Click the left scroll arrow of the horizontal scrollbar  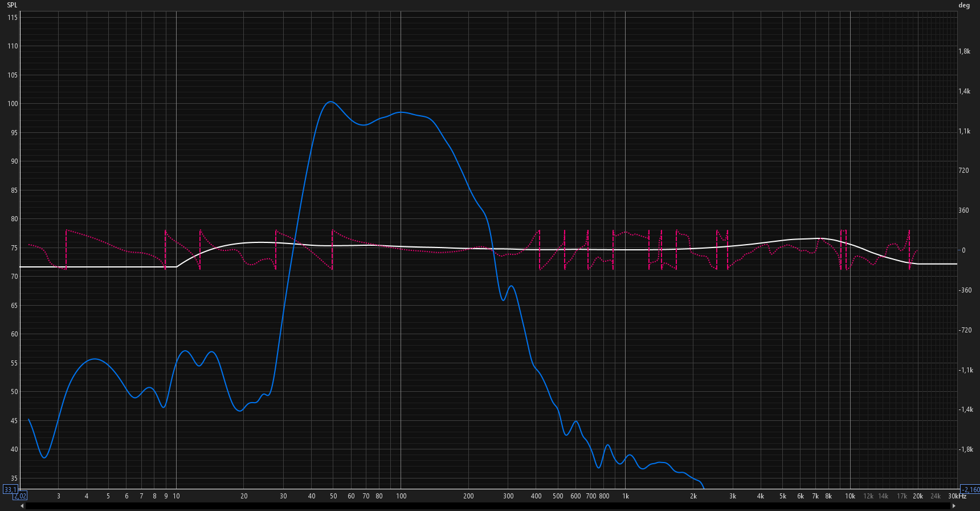tap(22, 506)
